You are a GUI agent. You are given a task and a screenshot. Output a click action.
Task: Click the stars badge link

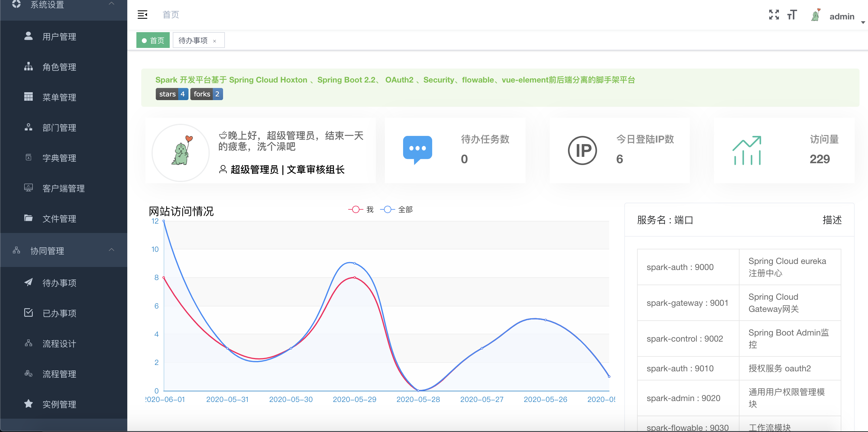pyautogui.click(x=172, y=94)
